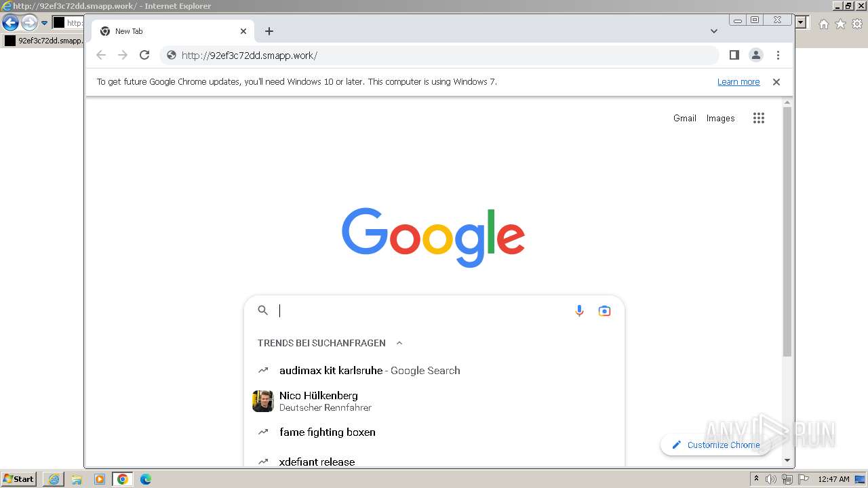Toggle Chrome side panel
The height and width of the screenshot is (488, 868).
click(x=734, y=56)
